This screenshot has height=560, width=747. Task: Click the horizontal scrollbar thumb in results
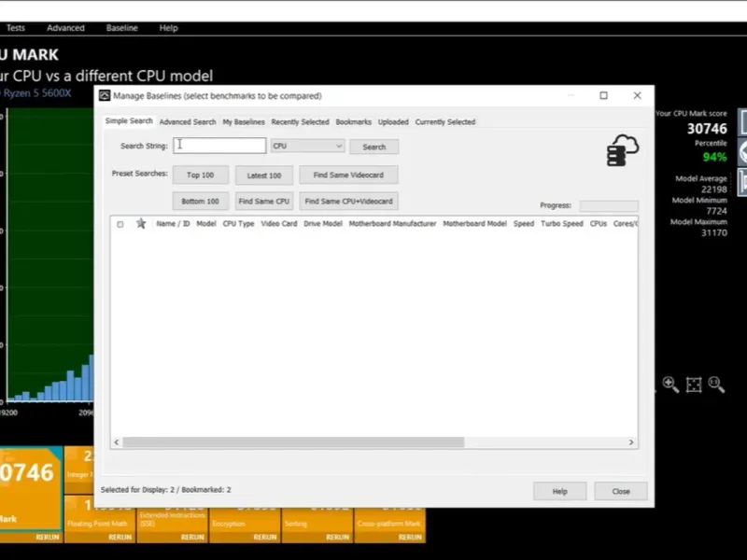(x=293, y=442)
